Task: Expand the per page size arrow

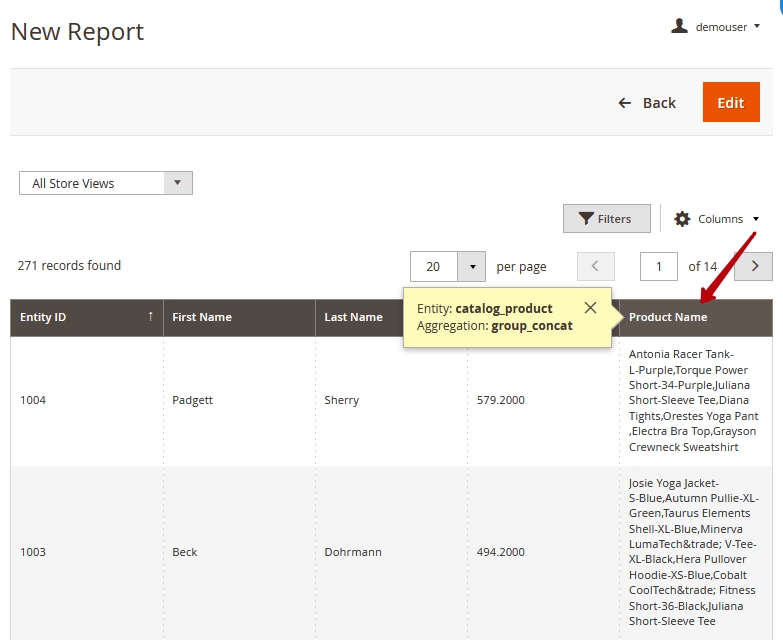Action: pos(472,266)
